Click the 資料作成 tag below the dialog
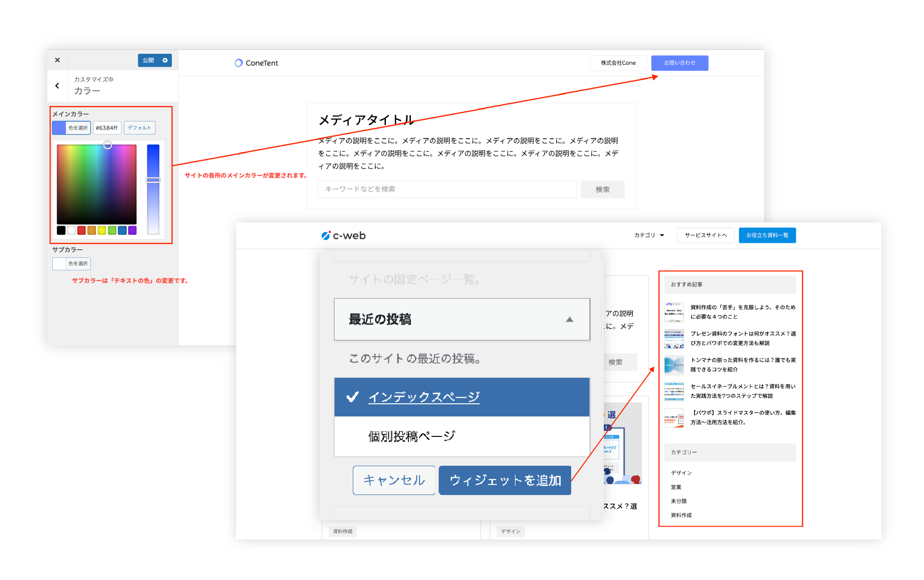This screenshot has width=924, height=580. coord(343,532)
